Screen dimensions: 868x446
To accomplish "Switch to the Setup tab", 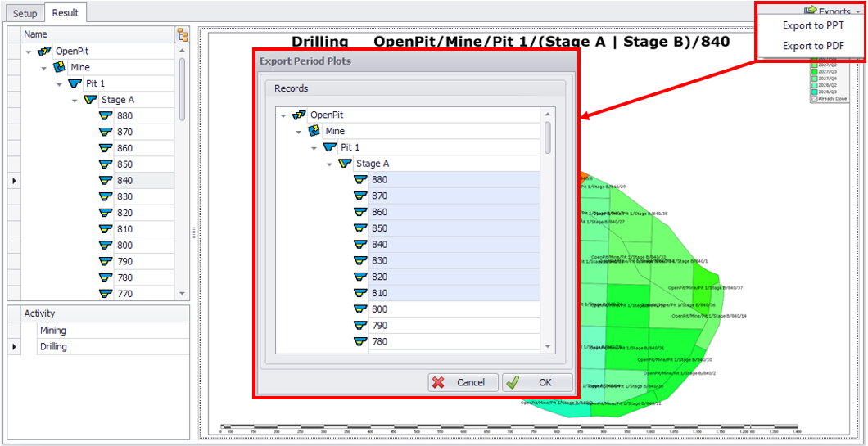I will [x=25, y=13].
